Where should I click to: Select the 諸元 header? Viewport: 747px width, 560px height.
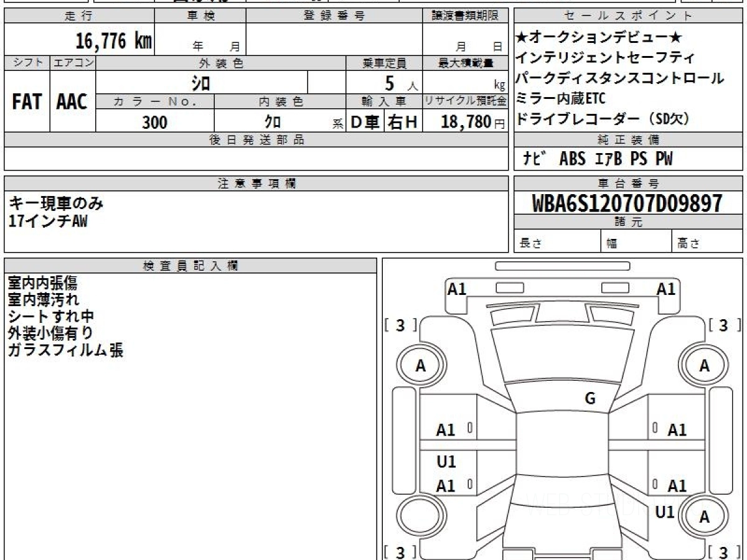click(x=629, y=222)
